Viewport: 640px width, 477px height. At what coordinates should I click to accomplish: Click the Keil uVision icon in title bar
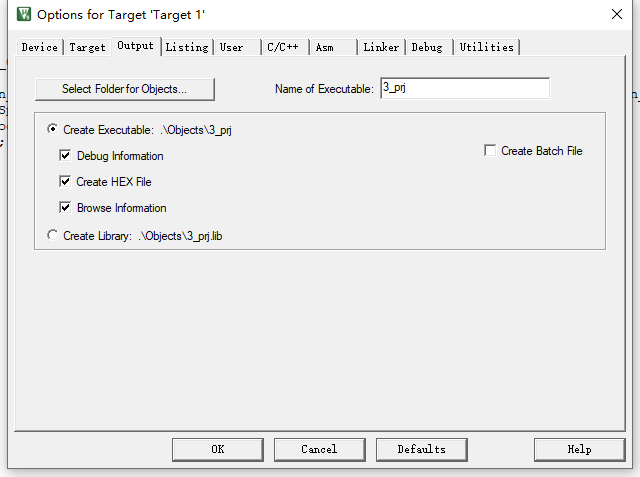click(24, 14)
